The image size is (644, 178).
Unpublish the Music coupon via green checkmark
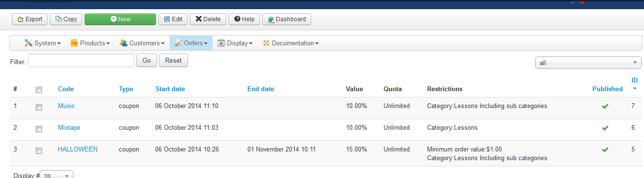tap(605, 106)
